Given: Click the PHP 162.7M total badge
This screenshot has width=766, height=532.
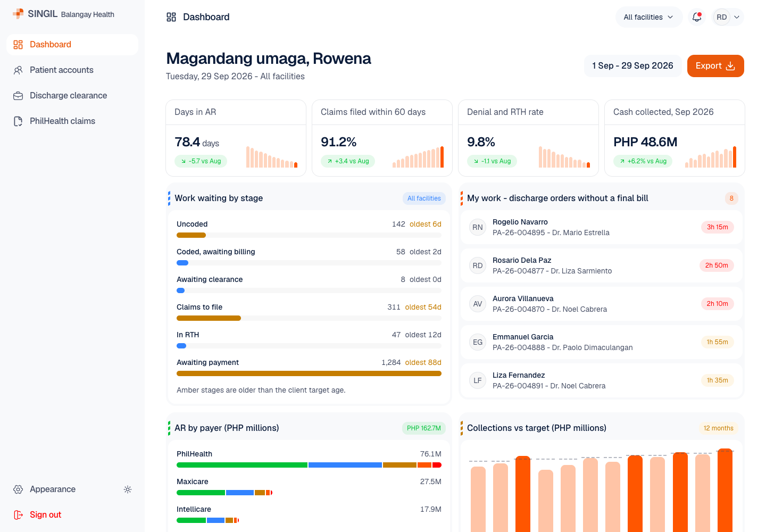Looking at the screenshot, I should coord(424,428).
